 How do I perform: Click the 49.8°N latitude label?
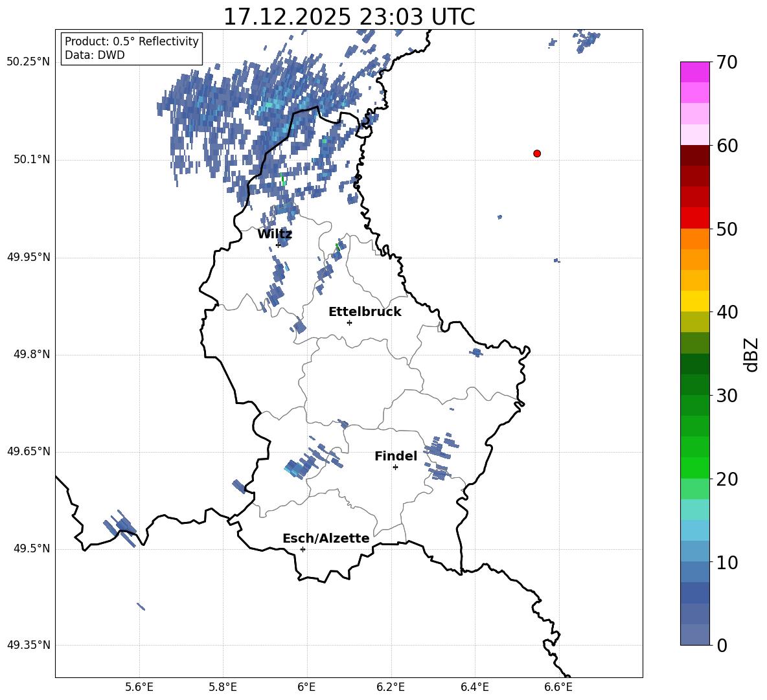32,354
